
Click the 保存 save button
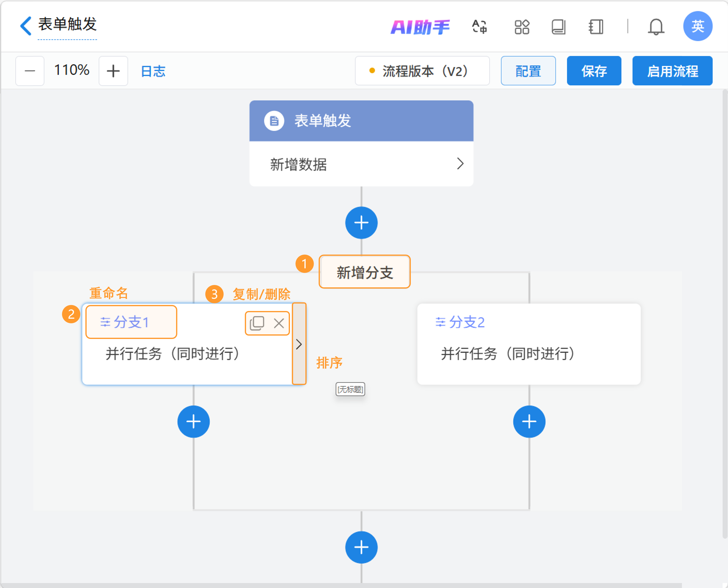594,71
